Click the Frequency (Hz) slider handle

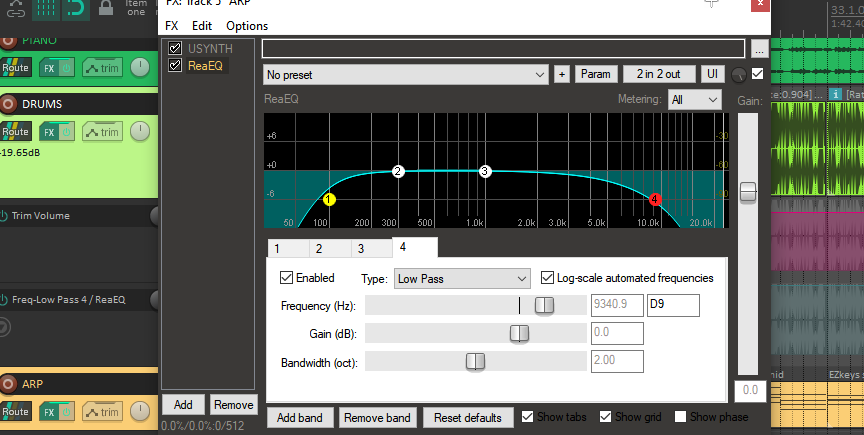[x=544, y=305]
